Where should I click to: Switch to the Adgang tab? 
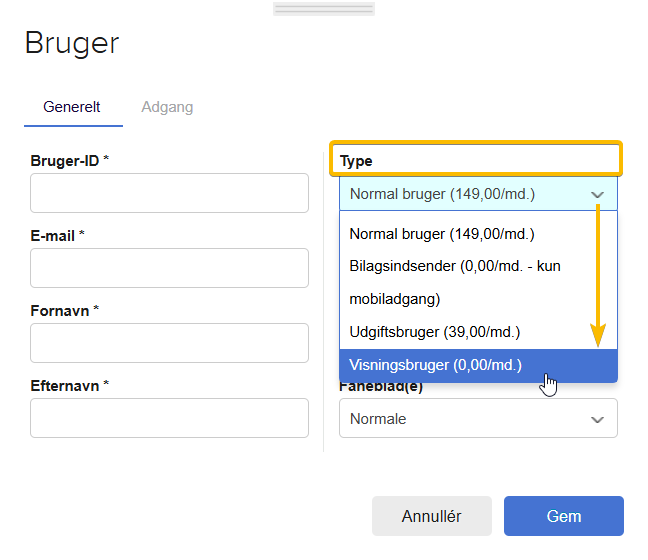tap(167, 107)
